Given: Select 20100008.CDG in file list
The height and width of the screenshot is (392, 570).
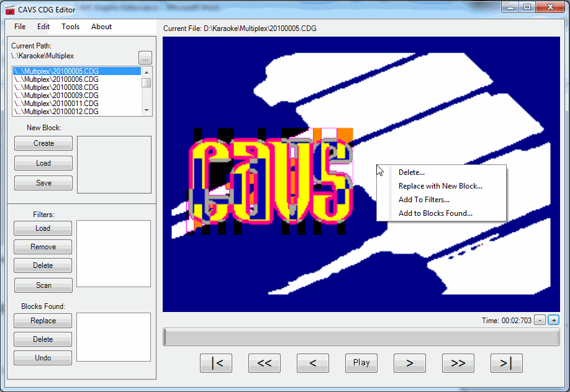Looking at the screenshot, I should pyautogui.click(x=77, y=87).
